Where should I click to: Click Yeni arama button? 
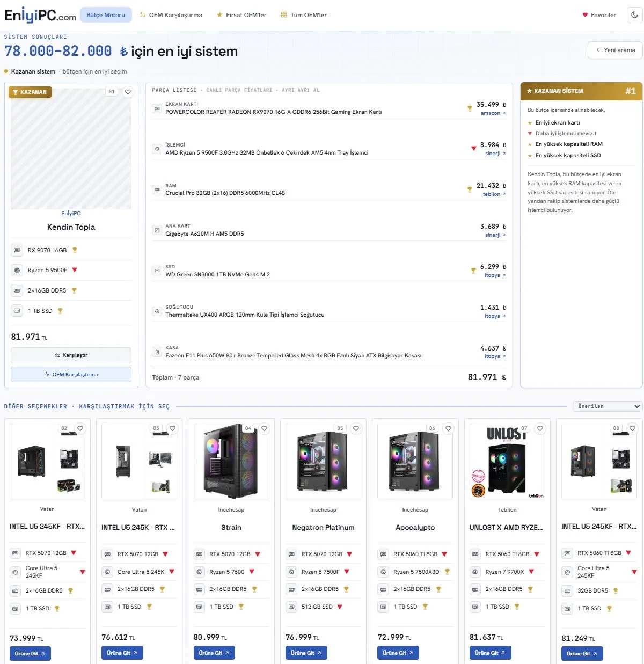pyautogui.click(x=615, y=50)
